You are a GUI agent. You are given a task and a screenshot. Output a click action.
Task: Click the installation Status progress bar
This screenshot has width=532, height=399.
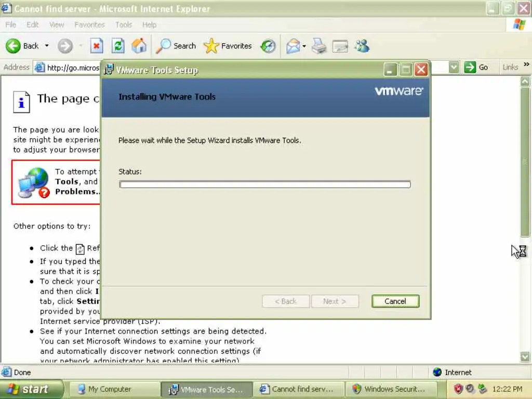tap(264, 184)
